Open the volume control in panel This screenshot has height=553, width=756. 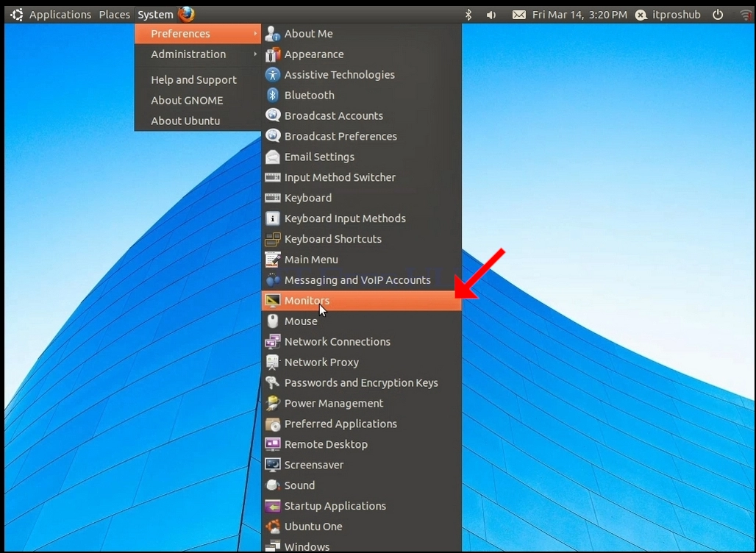[491, 15]
